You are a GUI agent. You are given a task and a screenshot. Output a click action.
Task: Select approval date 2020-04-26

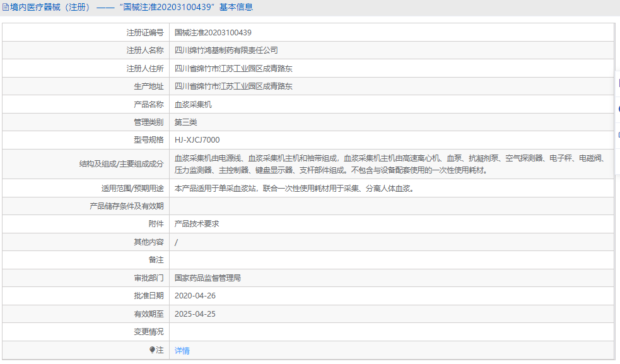(195, 295)
